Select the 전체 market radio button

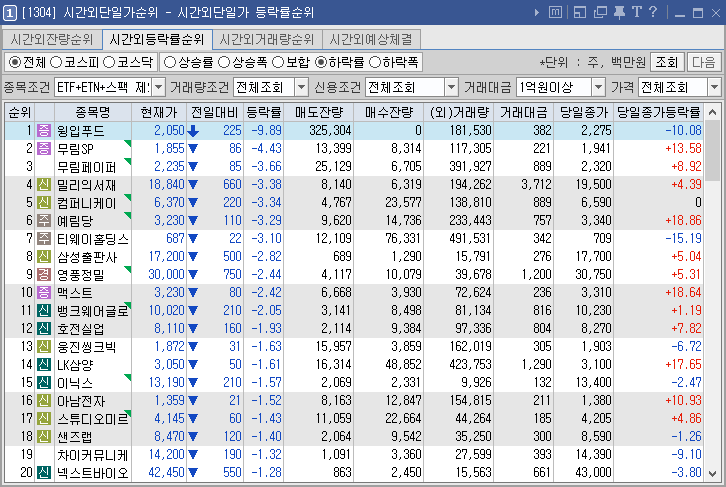pyautogui.click(x=15, y=62)
